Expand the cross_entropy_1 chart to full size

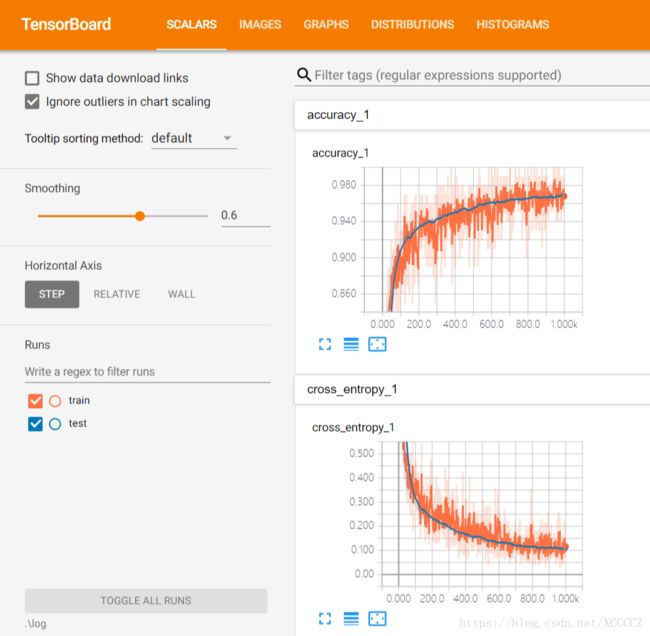click(x=325, y=619)
